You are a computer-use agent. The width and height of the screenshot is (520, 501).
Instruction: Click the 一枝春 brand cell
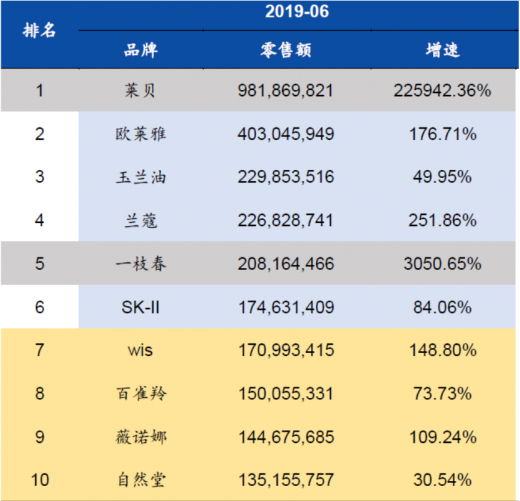[x=141, y=264]
